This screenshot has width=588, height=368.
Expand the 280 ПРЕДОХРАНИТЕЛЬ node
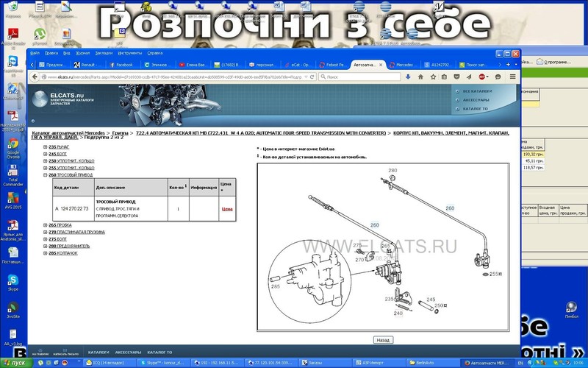(x=45, y=246)
